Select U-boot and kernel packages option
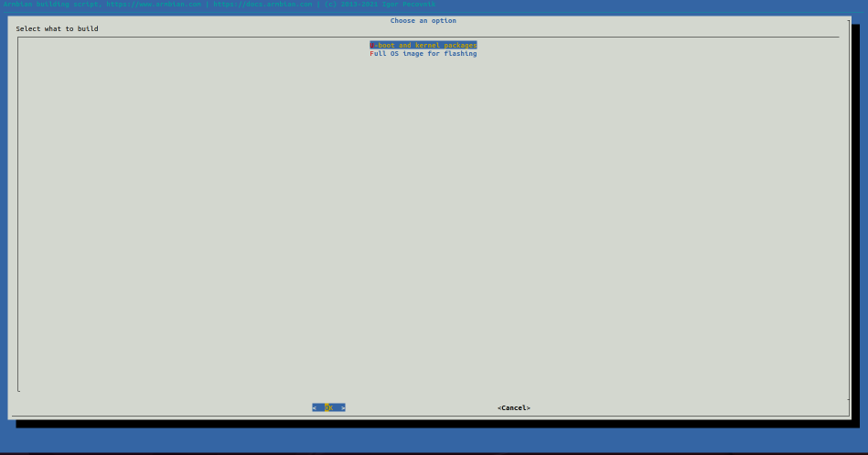 click(x=423, y=45)
